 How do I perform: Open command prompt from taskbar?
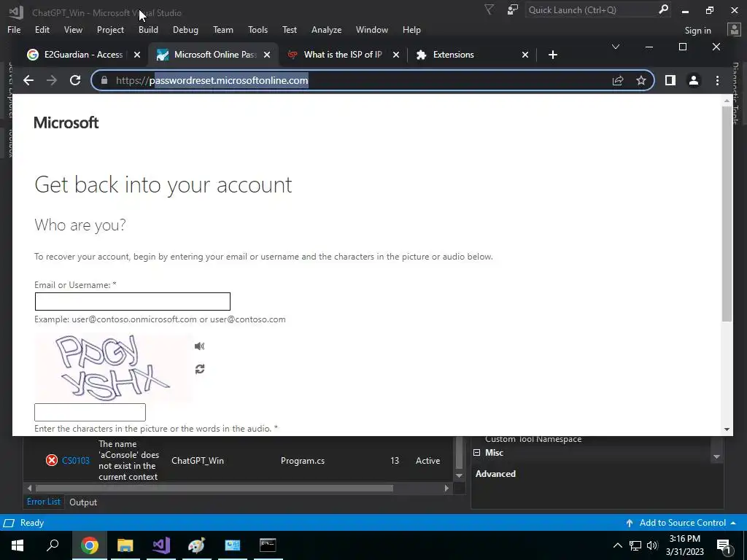pos(268,545)
